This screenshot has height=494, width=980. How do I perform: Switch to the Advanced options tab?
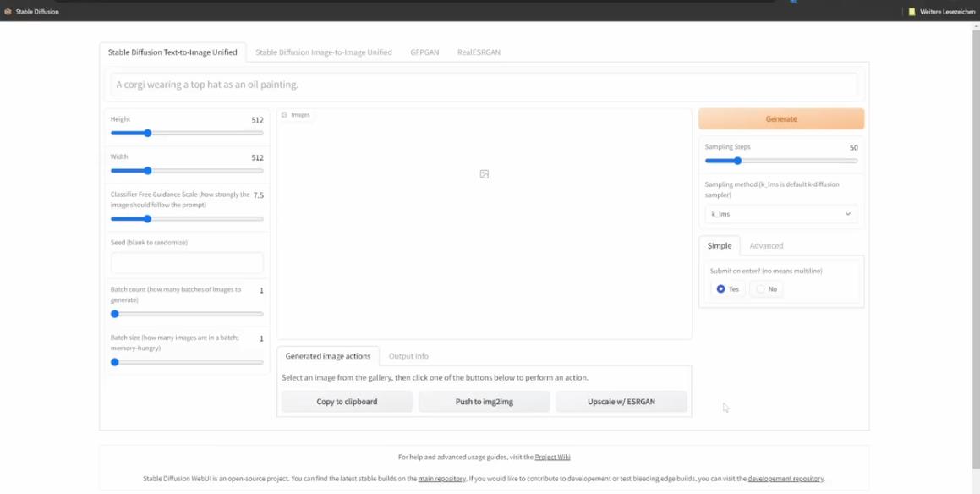(x=766, y=246)
